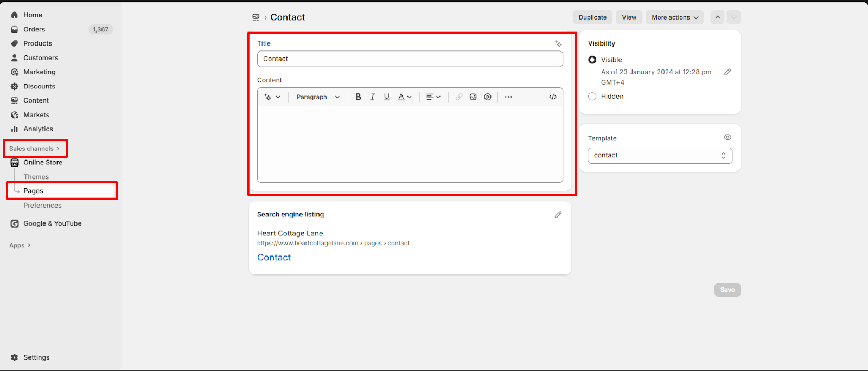
Task: Click the insert link icon in editor
Action: (459, 97)
